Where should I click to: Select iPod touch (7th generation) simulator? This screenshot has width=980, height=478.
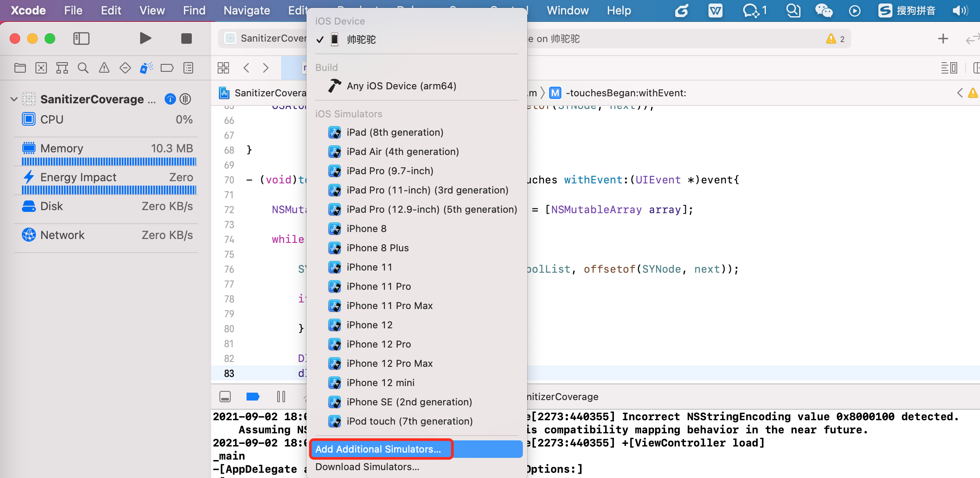[416, 421]
